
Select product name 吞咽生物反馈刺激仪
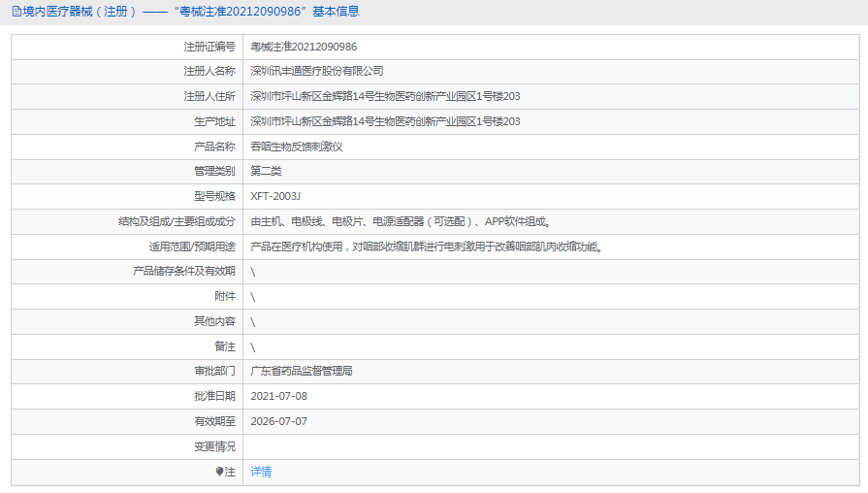coord(297,147)
